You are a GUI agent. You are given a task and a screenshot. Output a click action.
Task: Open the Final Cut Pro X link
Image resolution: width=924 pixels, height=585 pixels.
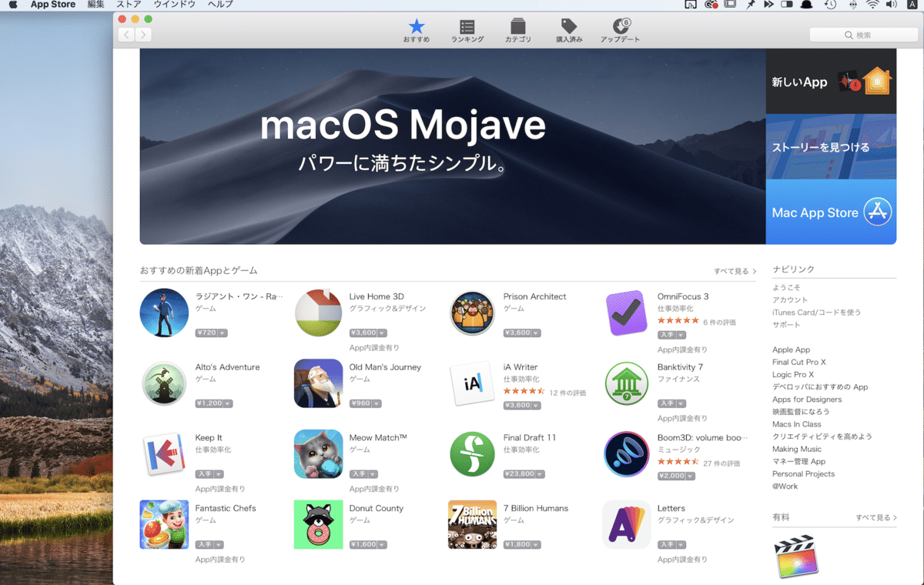(x=798, y=362)
